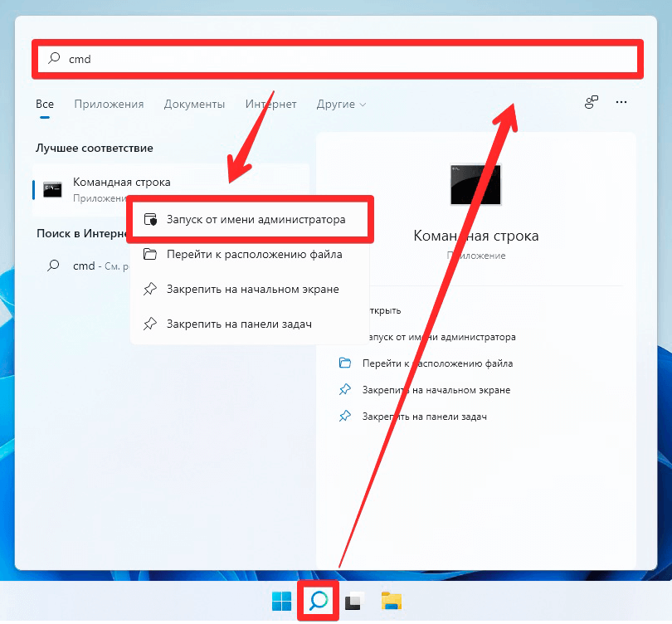The image size is (672, 624).
Task: Click large Command Prompt thumbnail in preview pane
Action: point(475,184)
